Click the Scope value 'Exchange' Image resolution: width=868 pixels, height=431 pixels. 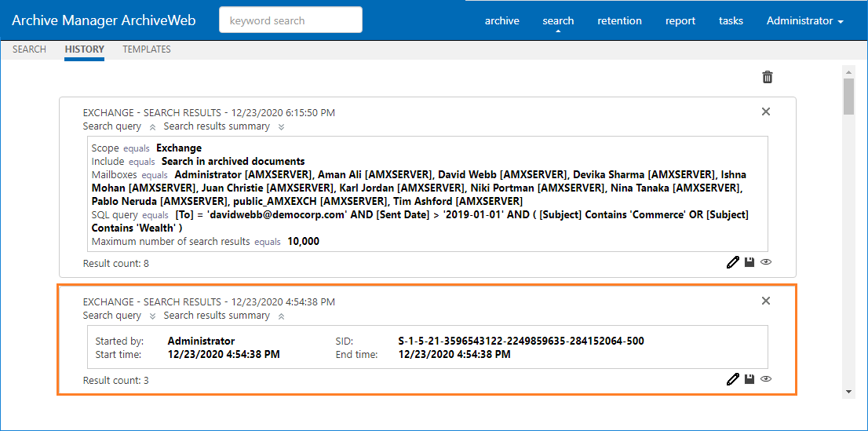click(x=179, y=148)
